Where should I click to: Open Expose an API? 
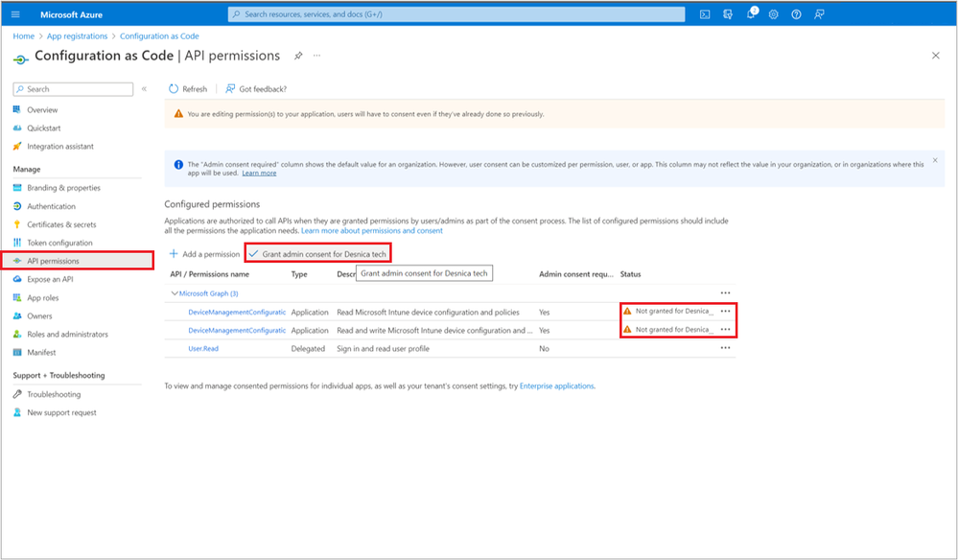50,279
